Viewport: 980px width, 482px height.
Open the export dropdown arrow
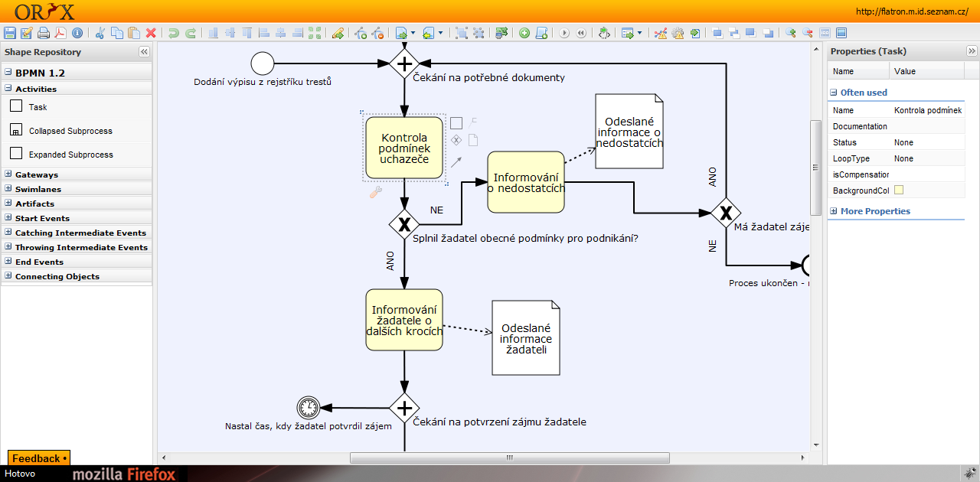[x=413, y=33]
